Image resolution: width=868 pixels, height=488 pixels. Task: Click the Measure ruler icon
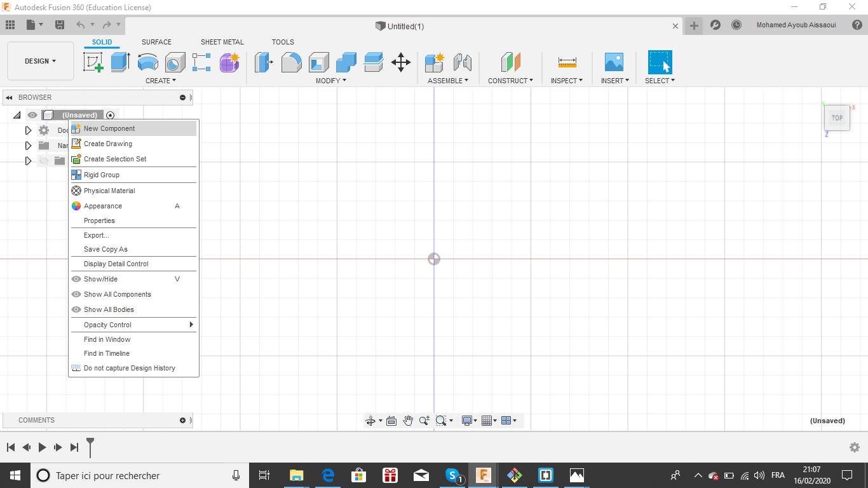click(x=567, y=62)
